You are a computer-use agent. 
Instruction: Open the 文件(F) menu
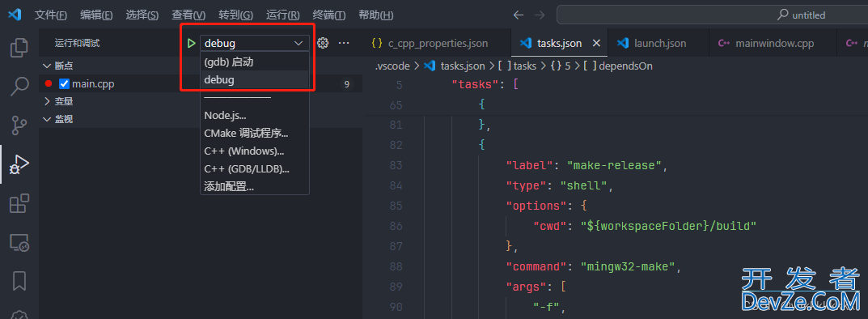pos(50,15)
